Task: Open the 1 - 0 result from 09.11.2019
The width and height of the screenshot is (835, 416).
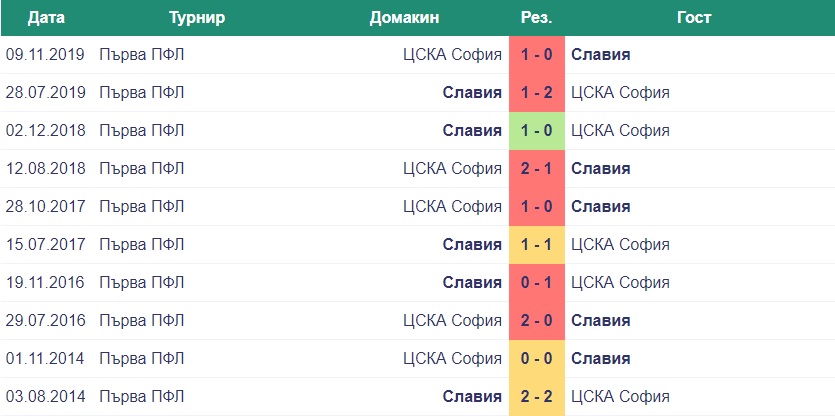Action: [537, 55]
